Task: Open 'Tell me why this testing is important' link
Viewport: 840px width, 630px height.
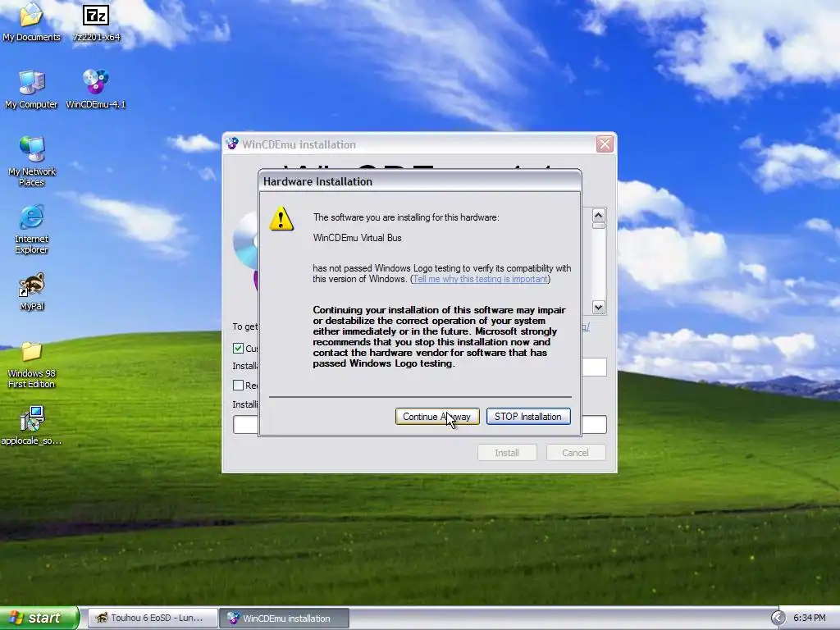Action: click(481, 279)
